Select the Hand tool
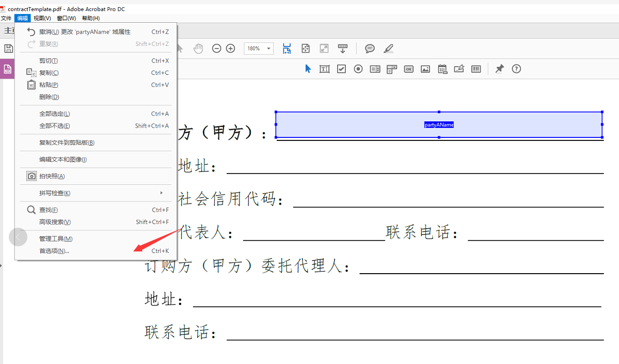The height and width of the screenshot is (364, 619). (x=198, y=48)
